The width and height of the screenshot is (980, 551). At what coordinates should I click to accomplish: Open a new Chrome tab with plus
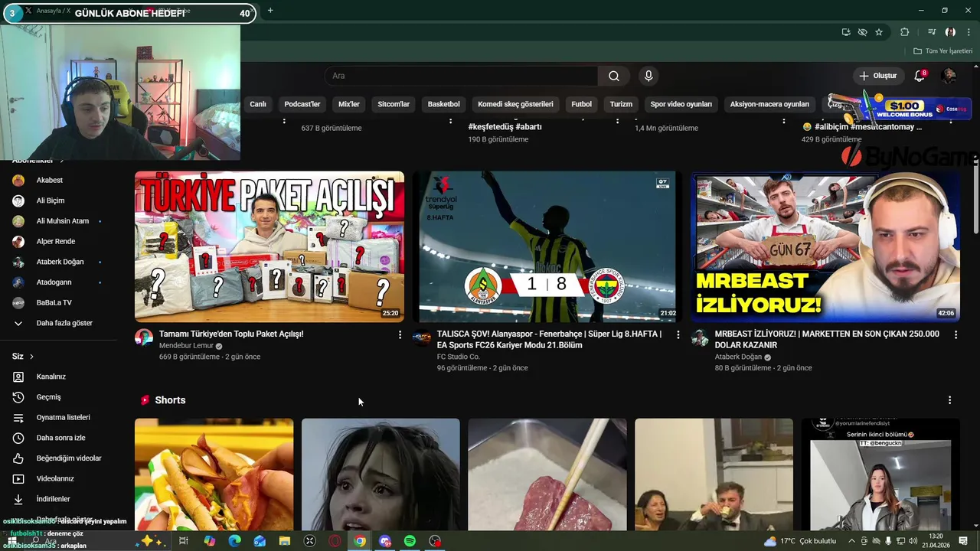270,11
